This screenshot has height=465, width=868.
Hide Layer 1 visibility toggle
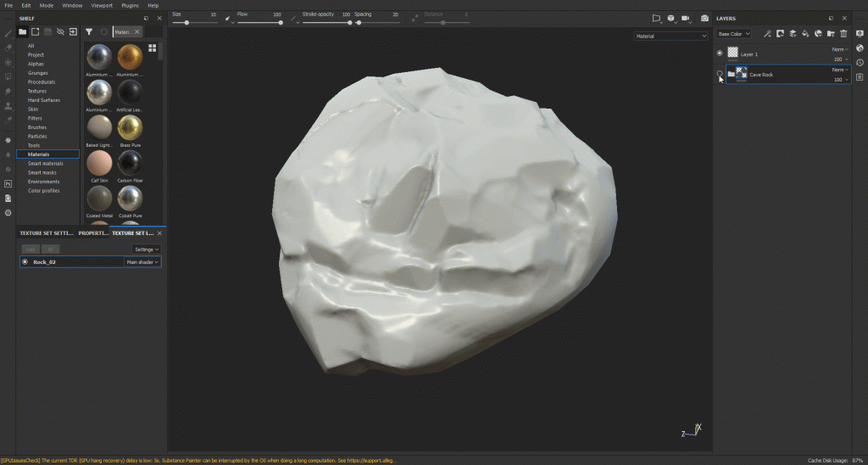pyautogui.click(x=720, y=53)
